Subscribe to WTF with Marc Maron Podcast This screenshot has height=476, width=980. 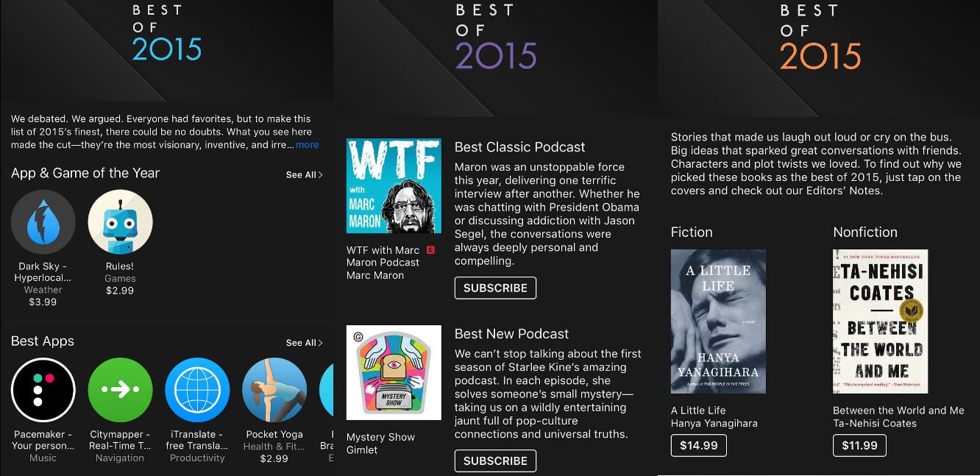[x=495, y=288]
